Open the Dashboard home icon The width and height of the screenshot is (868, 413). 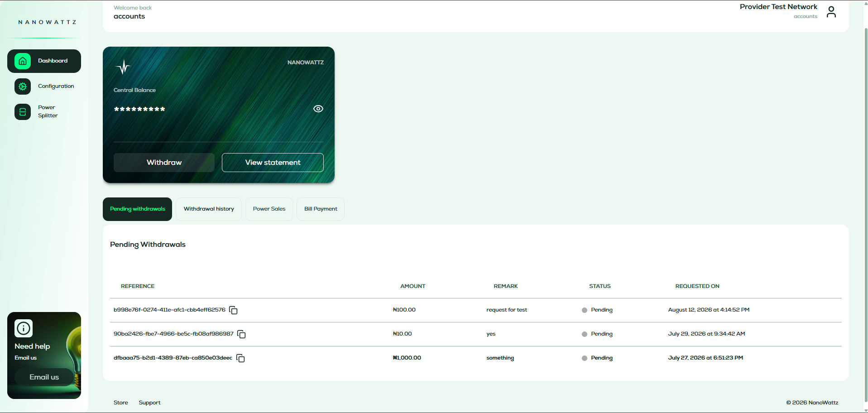[x=23, y=61]
